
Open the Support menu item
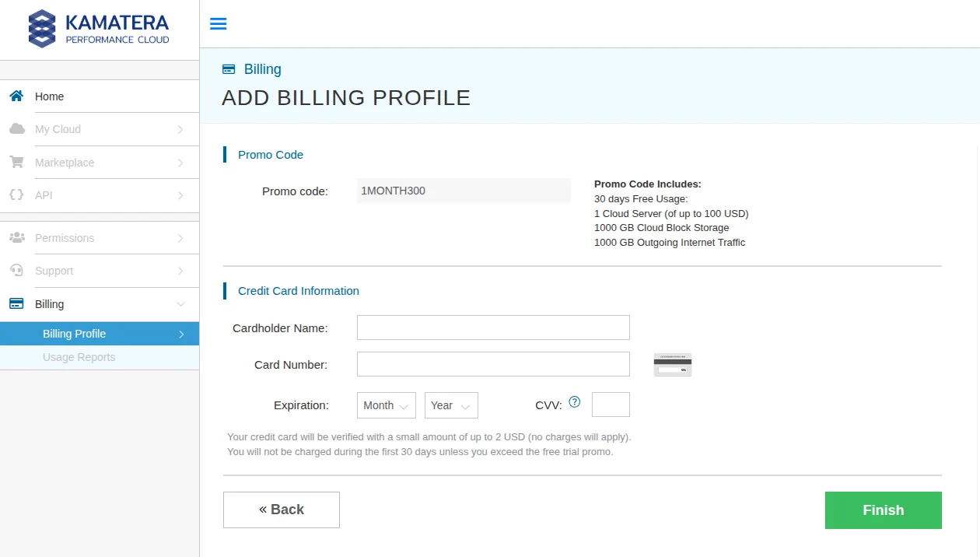[x=100, y=271]
